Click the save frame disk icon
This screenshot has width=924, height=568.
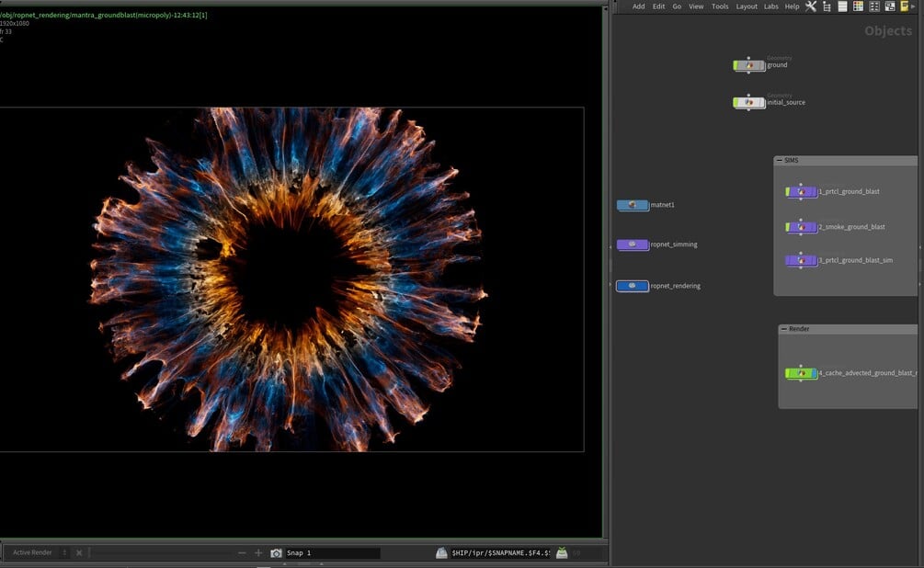pos(441,552)
